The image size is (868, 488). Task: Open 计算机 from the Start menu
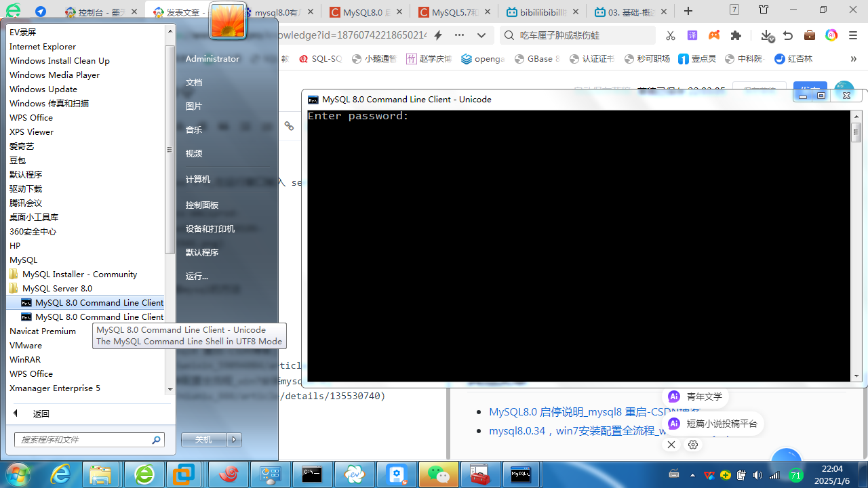click(198, 179)
